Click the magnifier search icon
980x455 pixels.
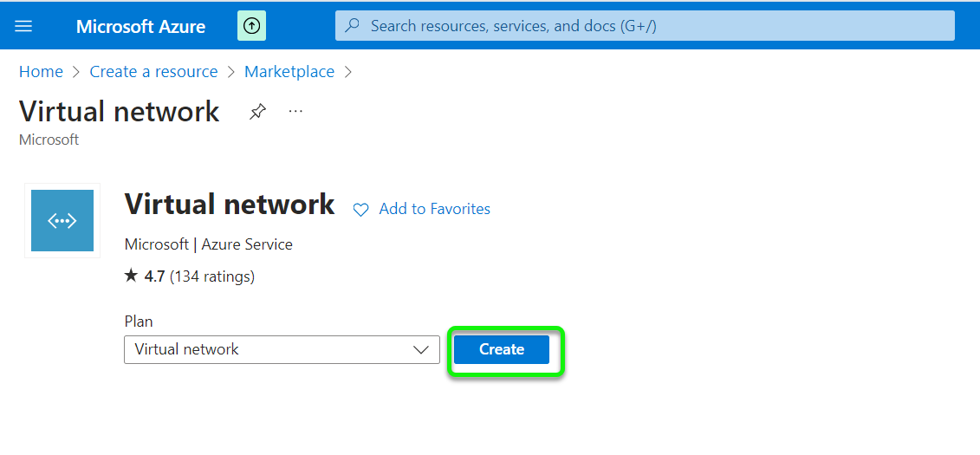[354, 26]
